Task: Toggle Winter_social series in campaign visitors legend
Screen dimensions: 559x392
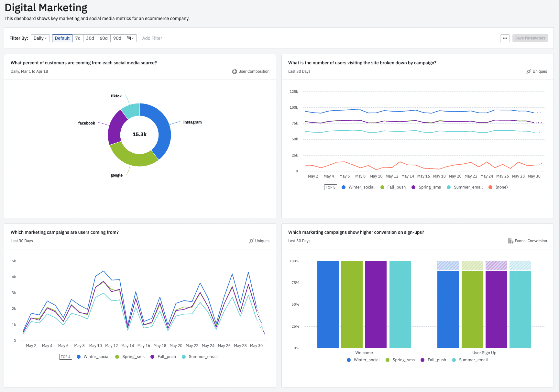Action: [358, 187]
